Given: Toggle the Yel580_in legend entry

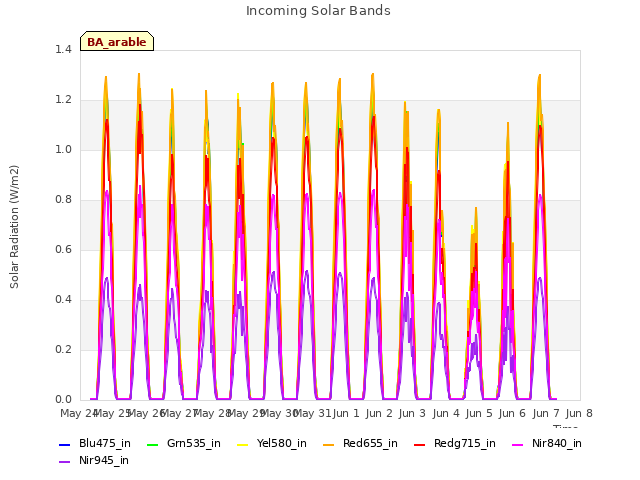Looking at the screenshot, I should point(272,443).
